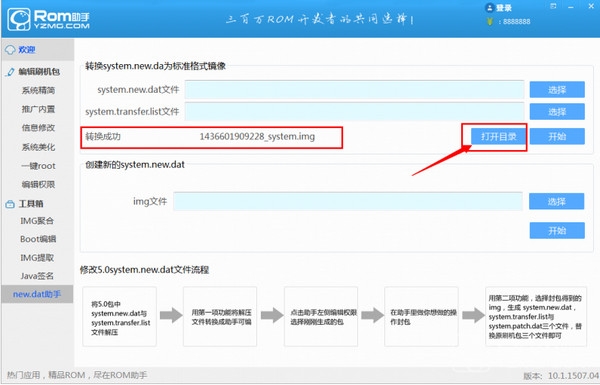Click the gold coin points icon

click(x=489, y=21)
